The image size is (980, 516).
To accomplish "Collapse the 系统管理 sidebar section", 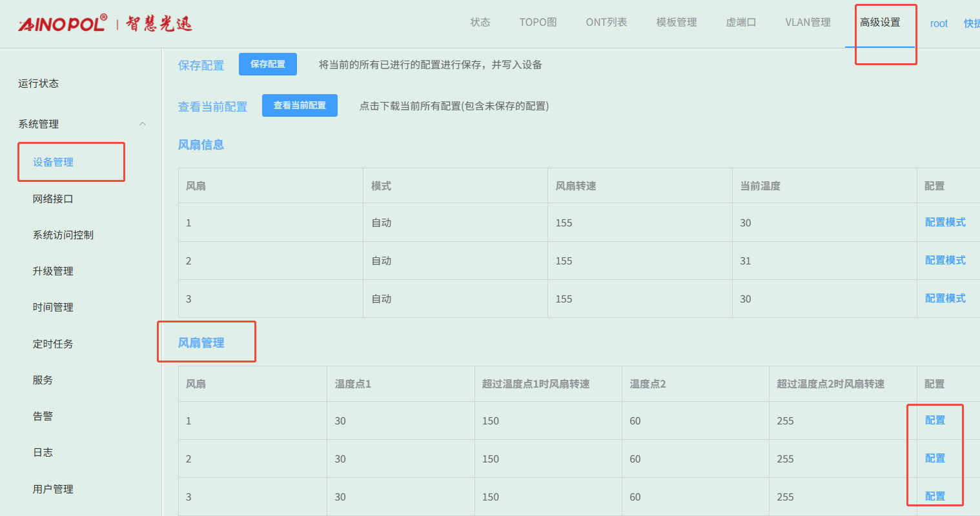I will pyautogui.click(x=143, y=124).
